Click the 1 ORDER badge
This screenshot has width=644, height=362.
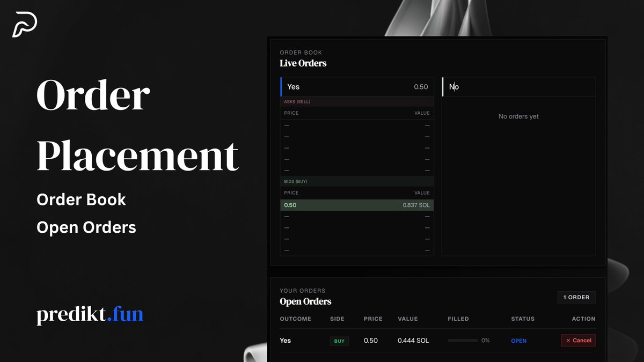[x=576, y=297]
